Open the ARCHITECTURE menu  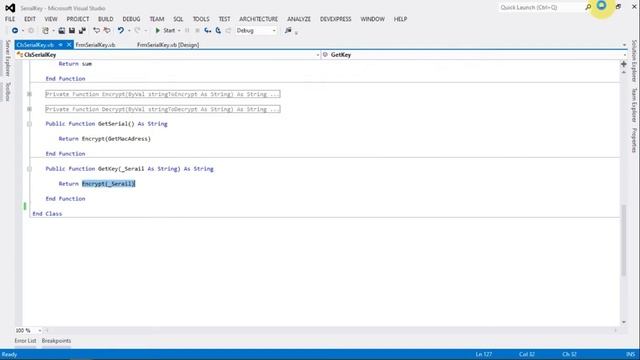(x=258, y=19)
